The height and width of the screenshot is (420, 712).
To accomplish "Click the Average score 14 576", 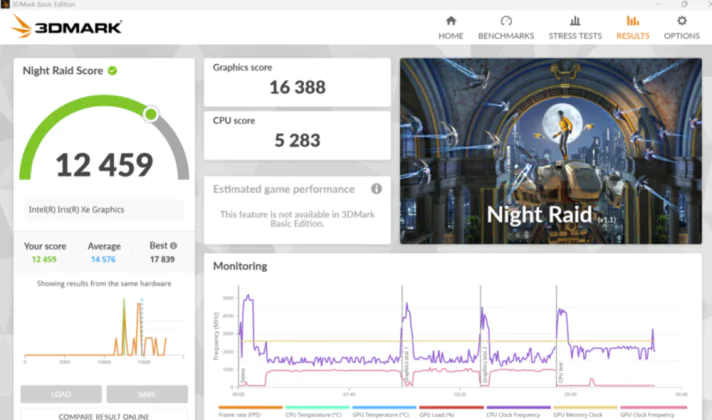I will pyautogui.click(x=103, y=259).
